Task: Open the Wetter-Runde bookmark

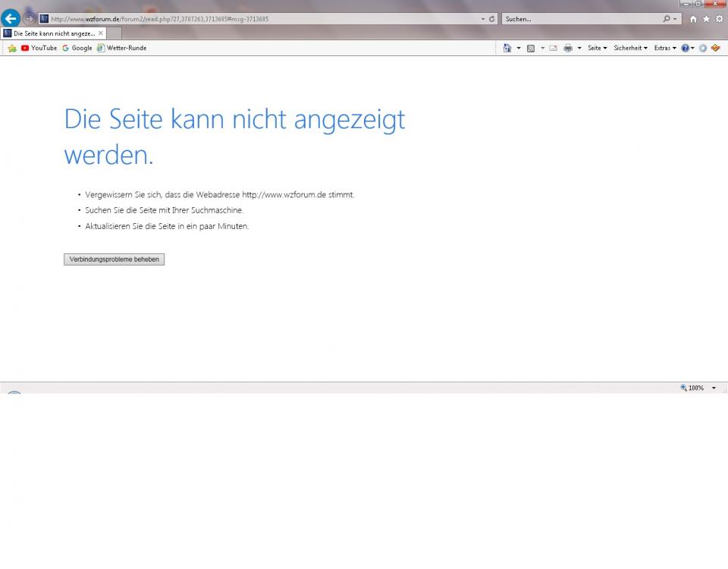Action: [x=121, y=48]
